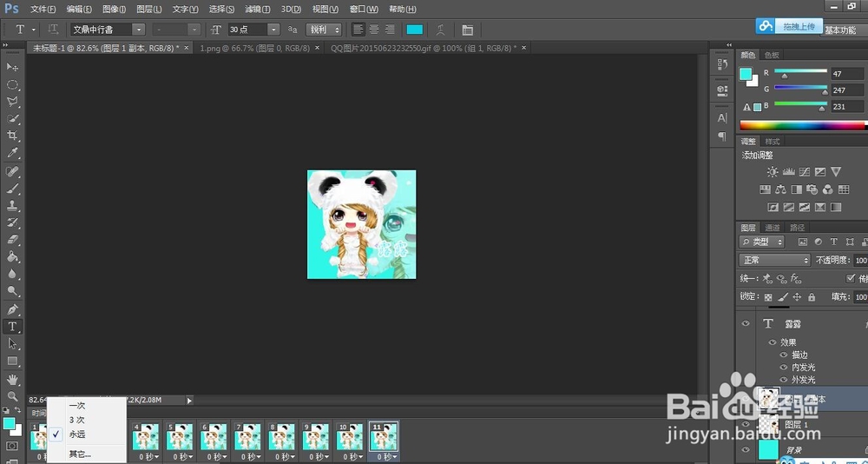
Task: Switch to the 通道 channels tab
Action: coord(773,228)
